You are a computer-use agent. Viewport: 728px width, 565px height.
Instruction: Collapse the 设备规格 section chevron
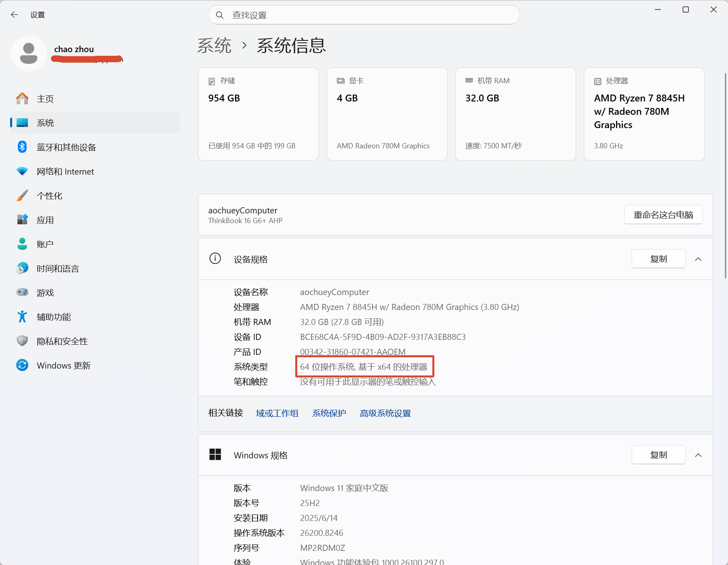point(698,259)
